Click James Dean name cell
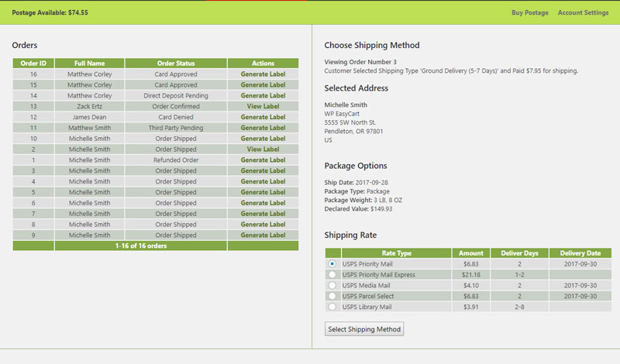 coord(89,117)
